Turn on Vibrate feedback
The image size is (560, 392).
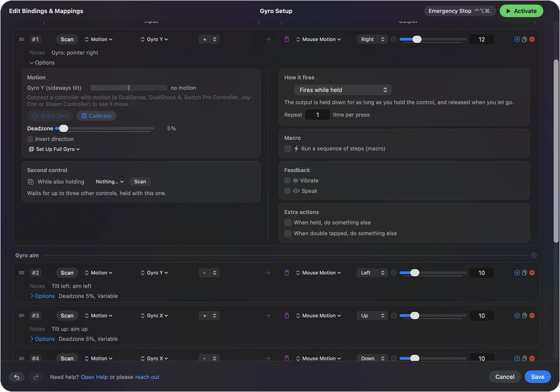(288, 181)
